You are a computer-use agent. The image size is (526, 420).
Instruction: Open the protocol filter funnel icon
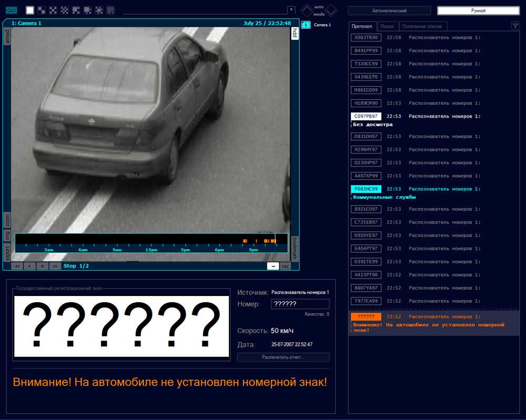tap(515, 26)
